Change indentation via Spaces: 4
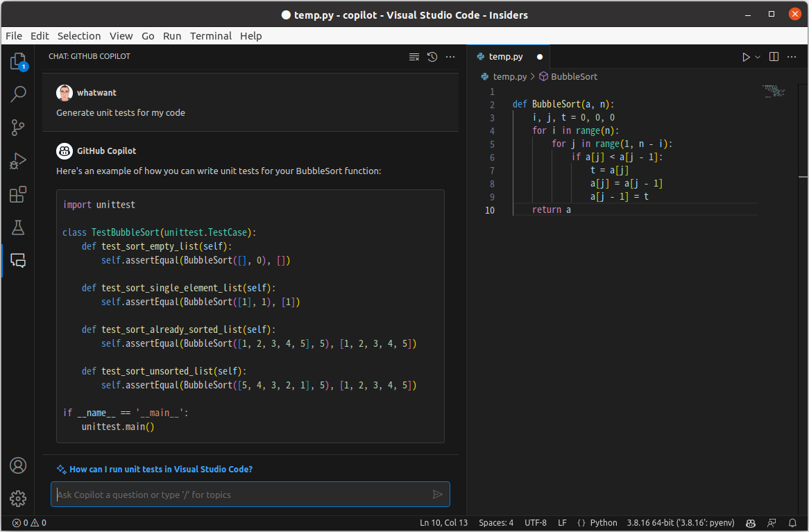809x532 pixels. pyautogui.click(x=496, y=523)
